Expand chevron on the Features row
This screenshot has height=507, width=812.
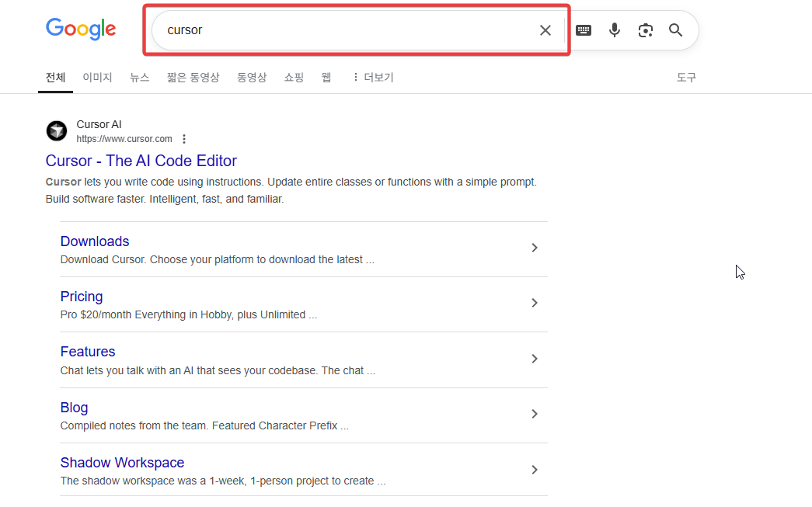pyautogui.click(x=535, y=359)
